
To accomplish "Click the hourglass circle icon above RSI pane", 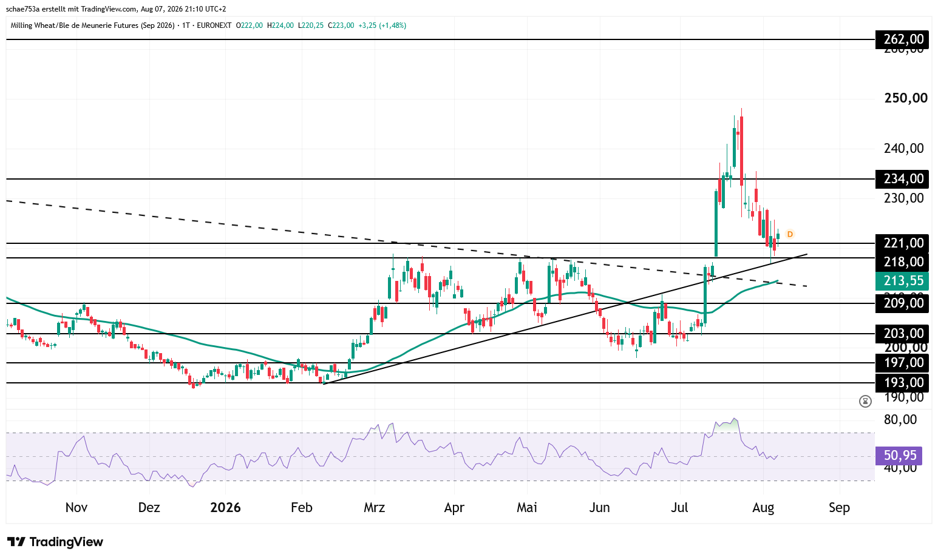I will [866, 401].
